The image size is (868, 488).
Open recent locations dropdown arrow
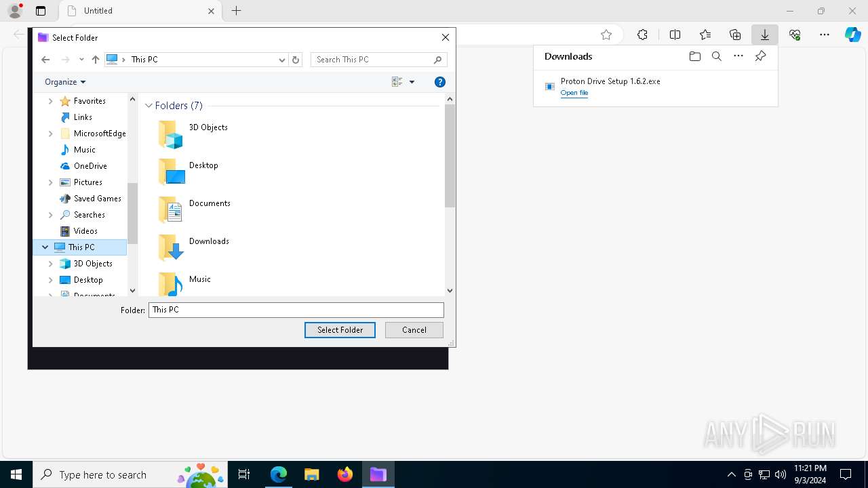coord(81,60)
